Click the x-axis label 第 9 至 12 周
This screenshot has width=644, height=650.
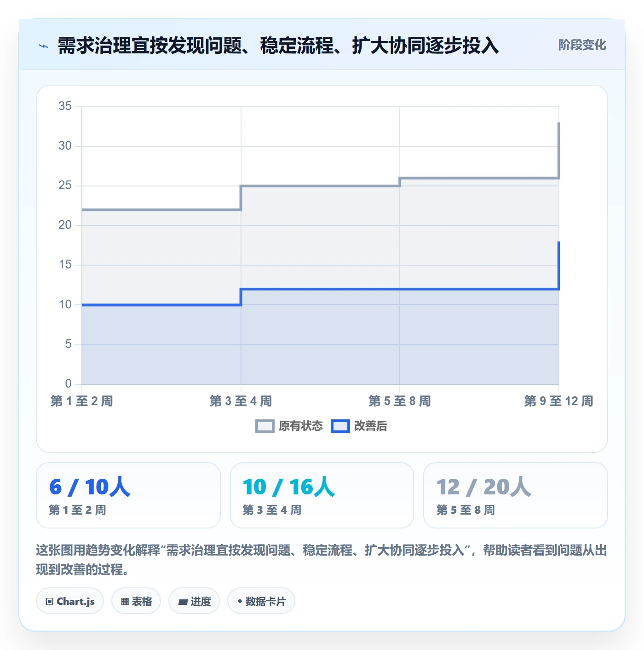coord(559,401)
